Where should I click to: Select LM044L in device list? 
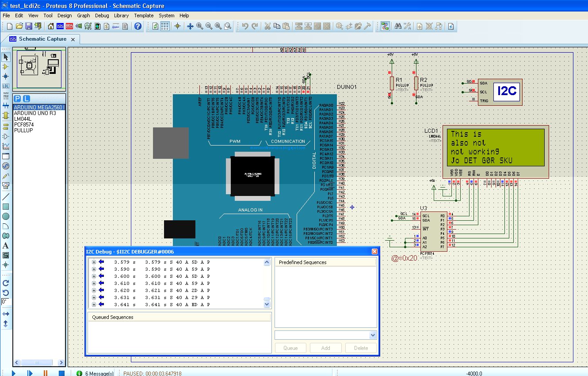[x=22, y=119]
